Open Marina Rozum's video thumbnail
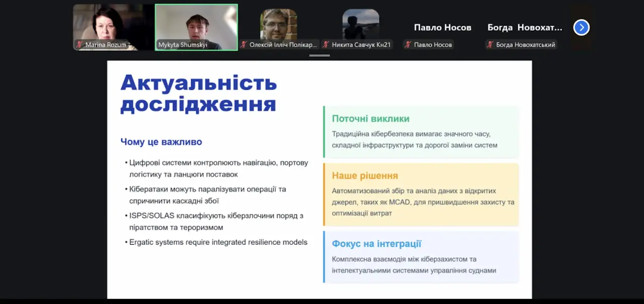The width and height of the screenshot is (644, 304). 114,27
